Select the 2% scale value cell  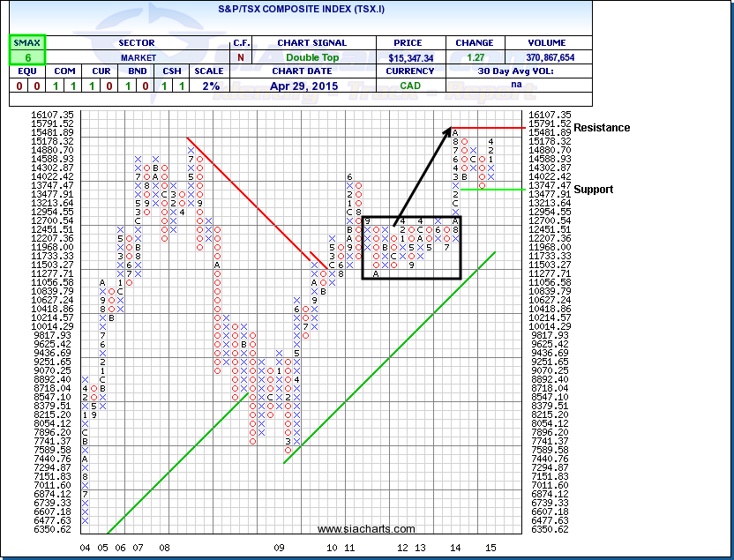coord(210,86)
